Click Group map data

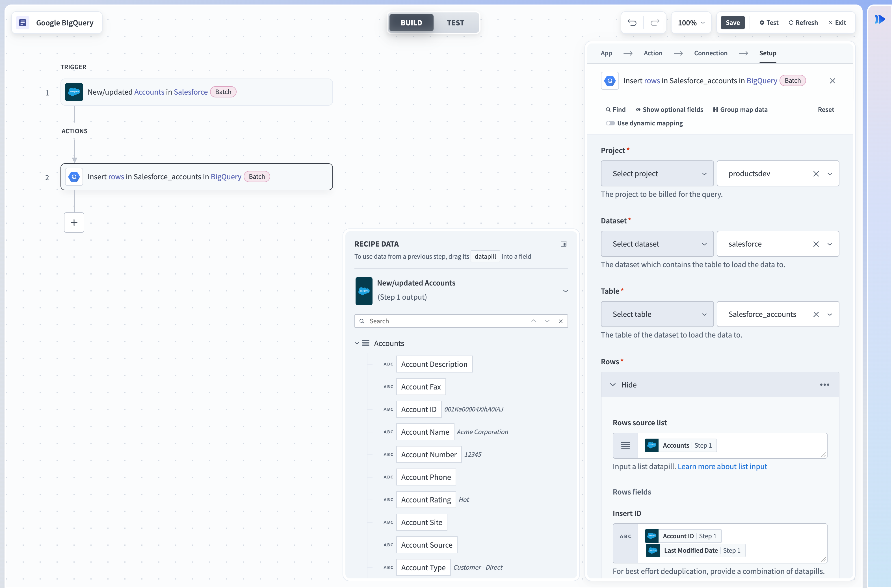(x=740, y=110)
